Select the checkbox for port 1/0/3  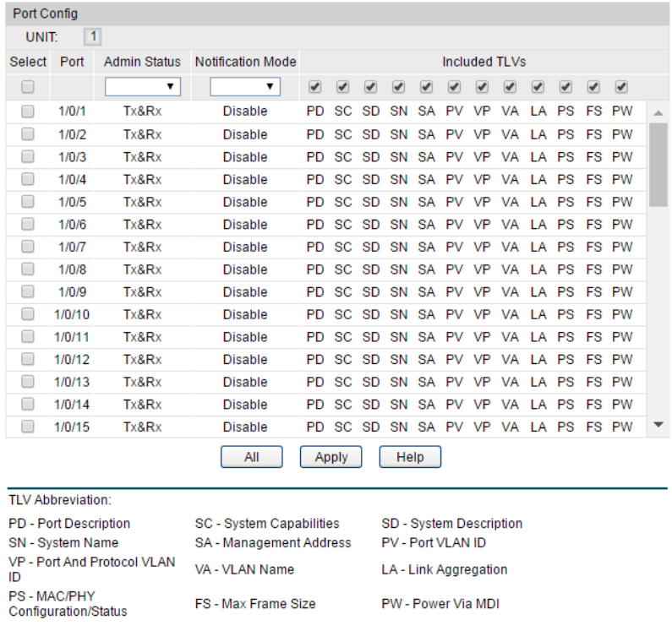[28, 157]
